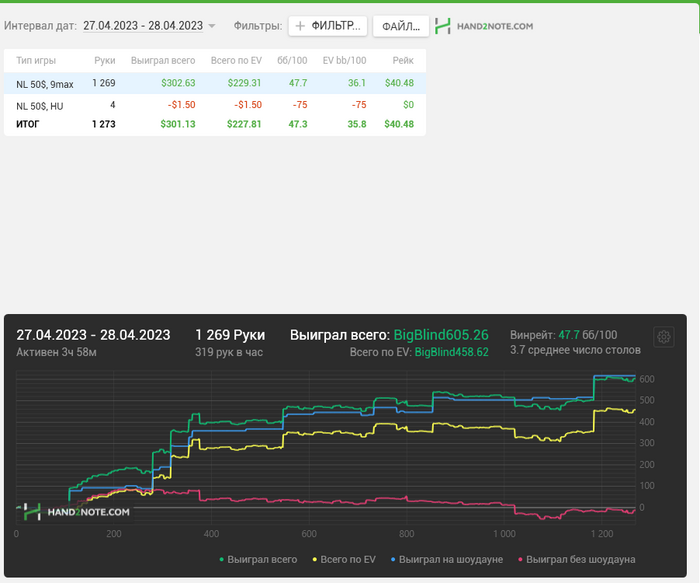Toggle the pink Выиграл без шоудауна legend item
This screenshot has height=583, width=700.
point(576,559)
